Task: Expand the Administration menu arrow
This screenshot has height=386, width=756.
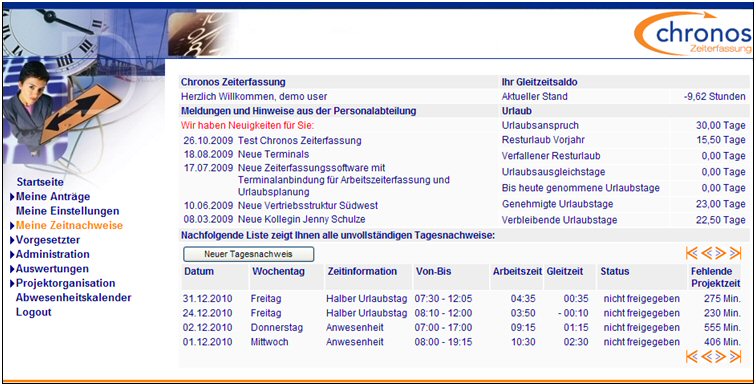Action: 12,254
